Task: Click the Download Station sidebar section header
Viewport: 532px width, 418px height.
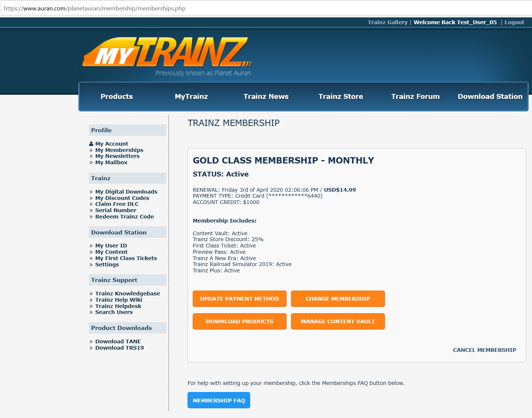Action: coord(127,232)
